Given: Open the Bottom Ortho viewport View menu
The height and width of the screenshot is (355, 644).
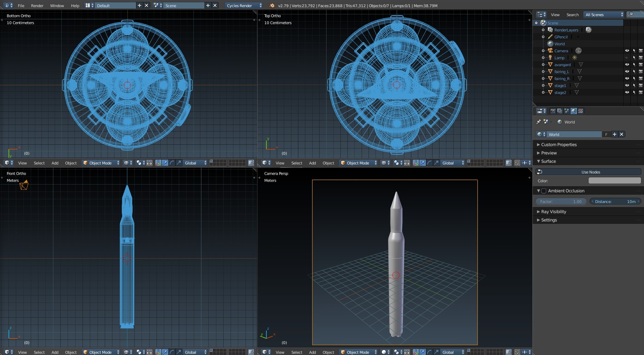Looking at the screenshot, I should pyautogui.click(x=22, y=163).
